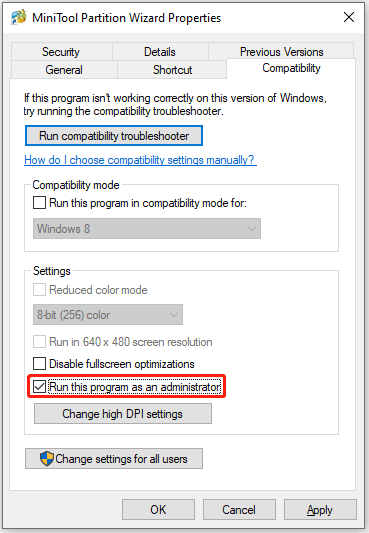Enable Run this program in compatibility mode

point(39,203)
